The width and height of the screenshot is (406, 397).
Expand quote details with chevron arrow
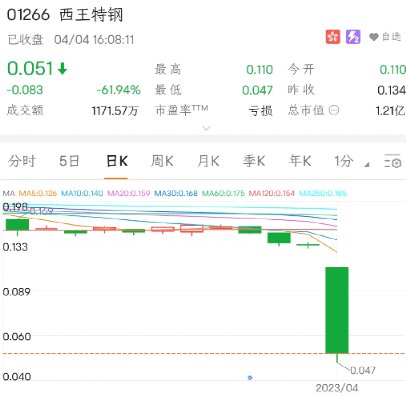pyautogui.click(x=206, y=128)
